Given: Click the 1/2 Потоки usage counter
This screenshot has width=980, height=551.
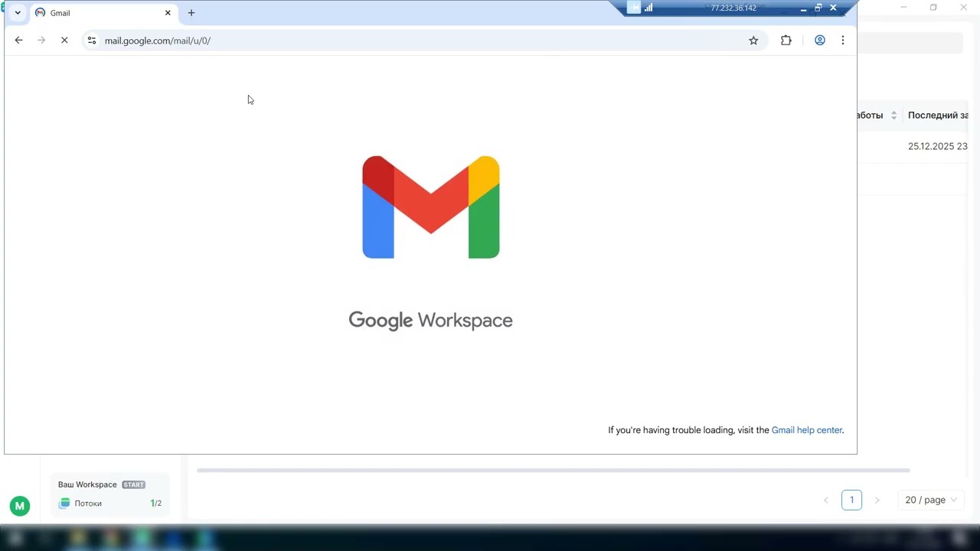Looking at the screenshot, I should [156, 504].
